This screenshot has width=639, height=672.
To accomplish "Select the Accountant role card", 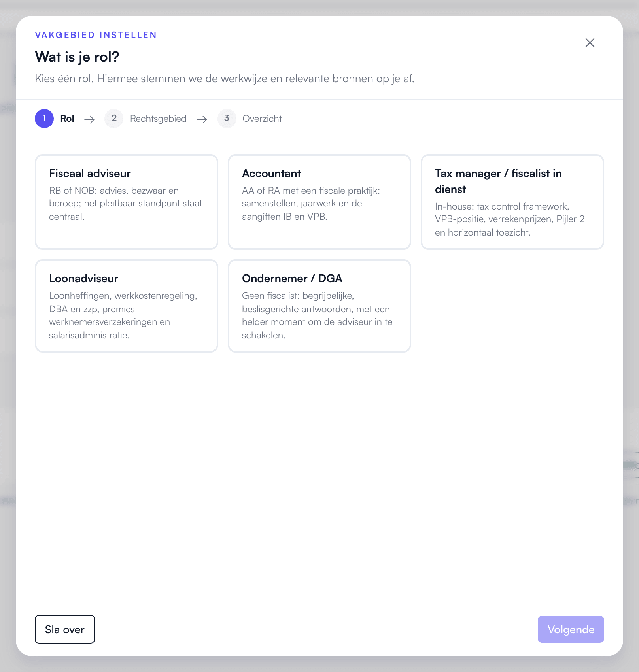I will [x=319, y=202].
